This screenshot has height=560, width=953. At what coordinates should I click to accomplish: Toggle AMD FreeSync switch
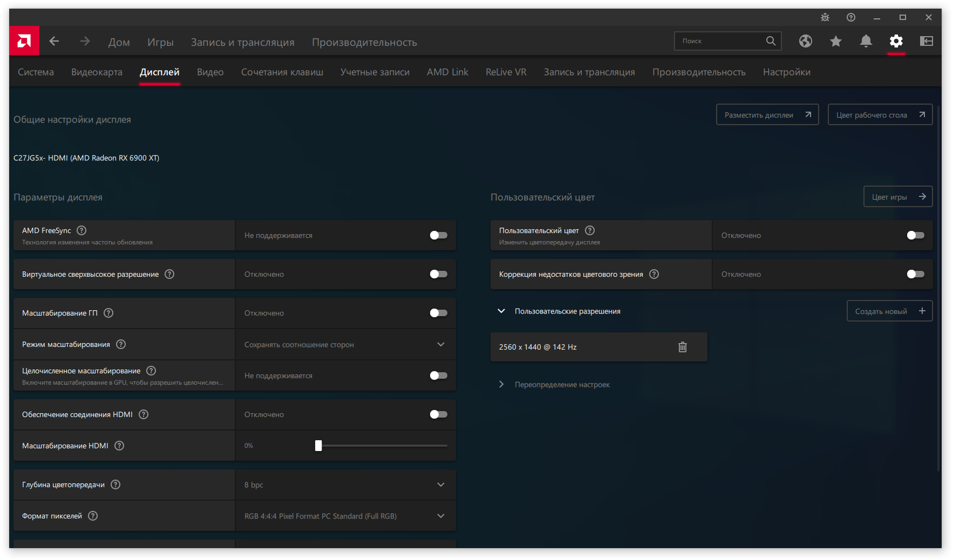439,235
